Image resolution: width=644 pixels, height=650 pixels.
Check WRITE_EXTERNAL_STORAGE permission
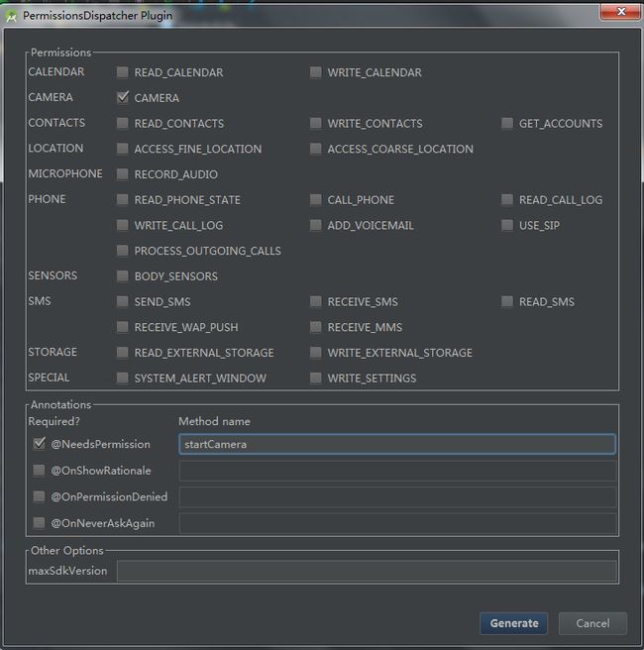click(316, 353)
